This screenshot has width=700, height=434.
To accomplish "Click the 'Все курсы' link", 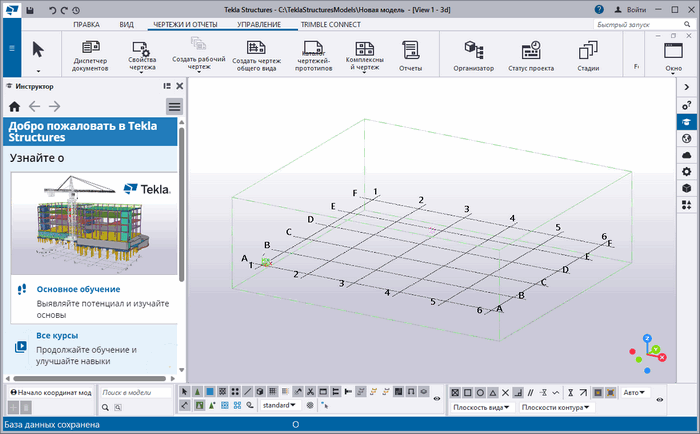I will pos(57,336).
